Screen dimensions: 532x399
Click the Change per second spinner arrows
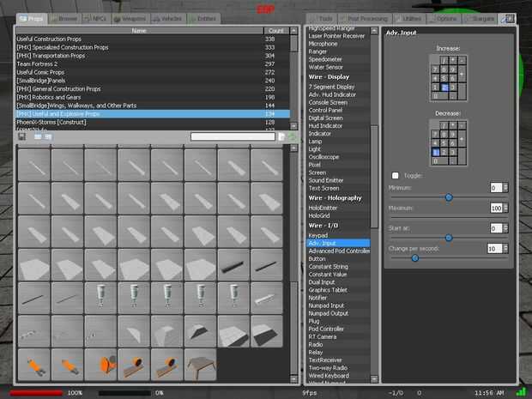click(505, 248)
